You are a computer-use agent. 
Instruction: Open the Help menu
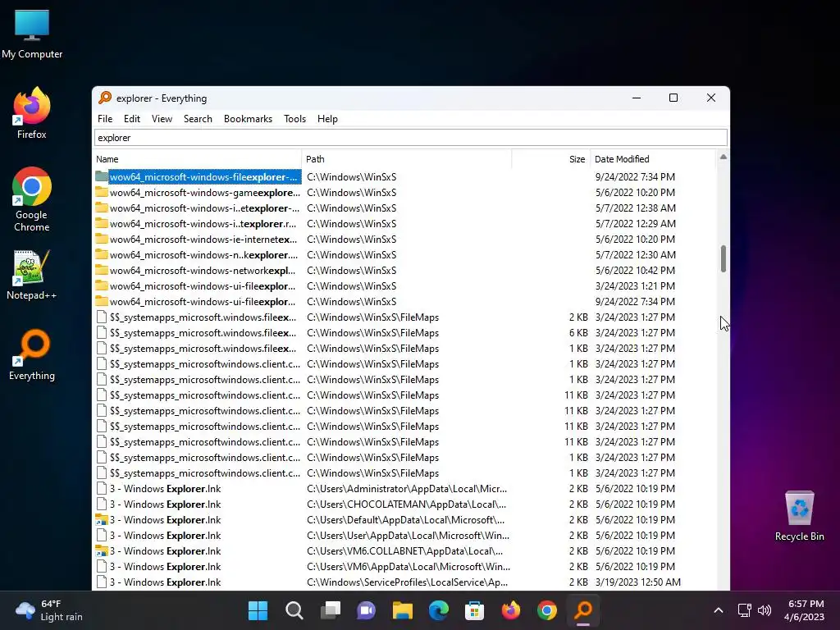pyautogui.click(x=327, y=119)
